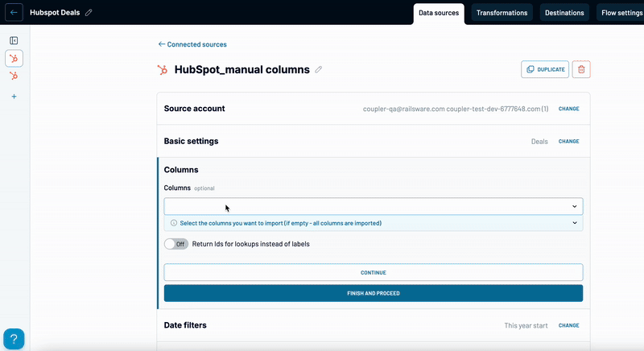Click the Basic settings heading
Image resolution: width=644 pixels, height=351 pixels.
(191, 141)
